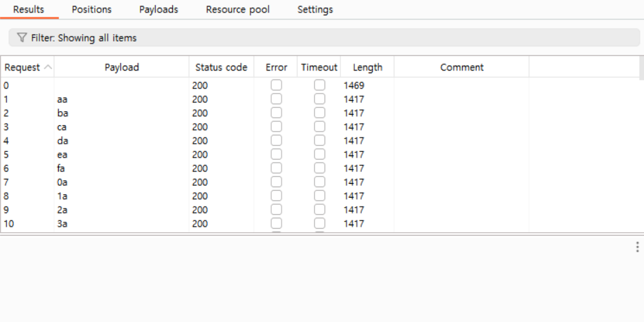Sort by the Error column header
Screen dimensions: 644x322
[x=276, y=67]
